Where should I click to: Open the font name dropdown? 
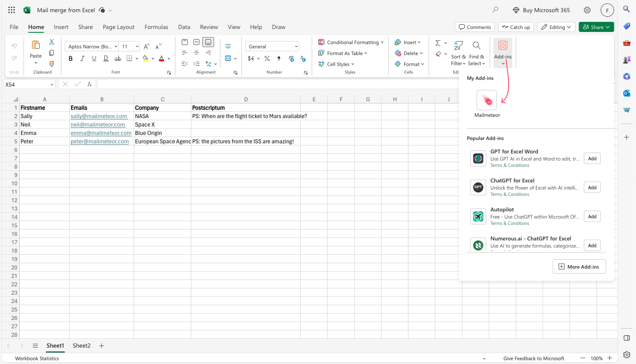point(116,46)
